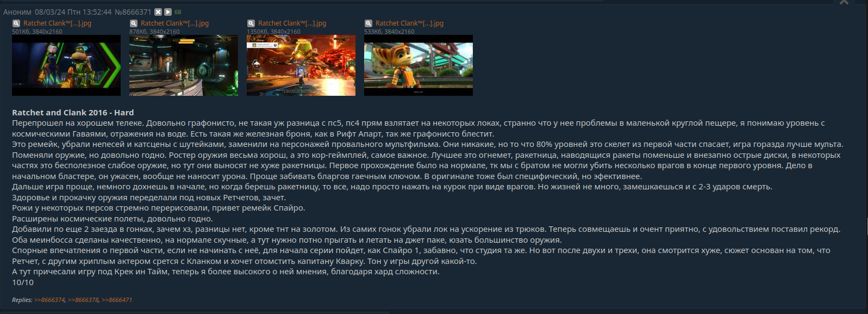The height and width of the screenshot is (314, 868).
Task: Click the magnifier icon of the fourth image
Action: click(x=369, y=23)
